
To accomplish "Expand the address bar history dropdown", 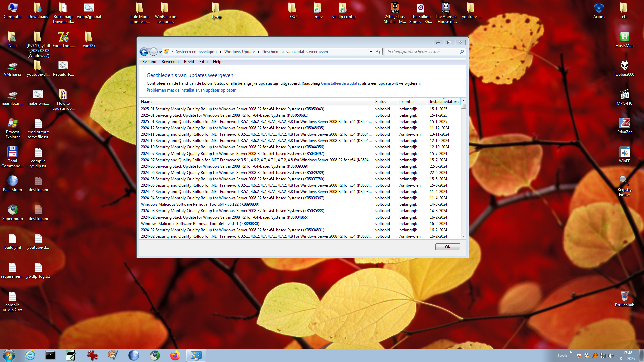I will tap(371, 52).
